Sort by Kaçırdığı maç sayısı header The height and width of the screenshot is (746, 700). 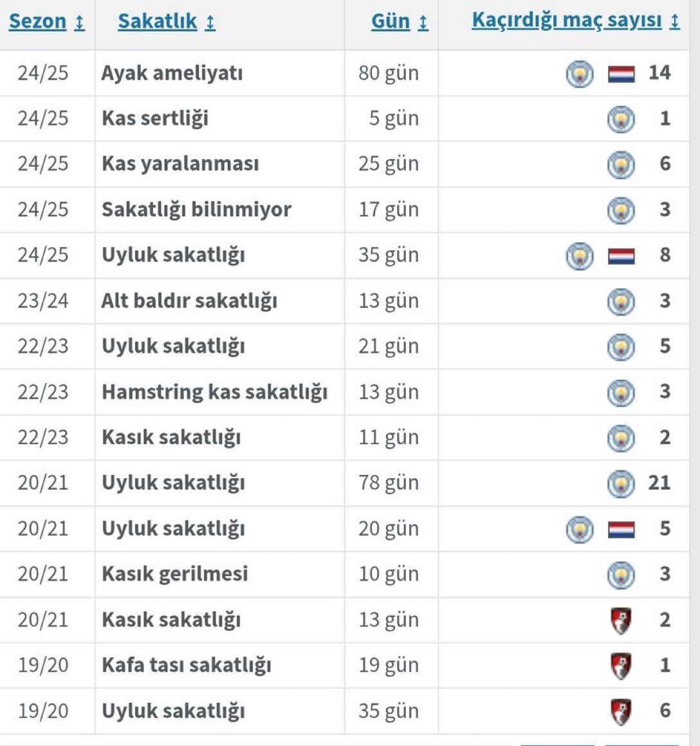pyautogui.click(x=567, y=21)
